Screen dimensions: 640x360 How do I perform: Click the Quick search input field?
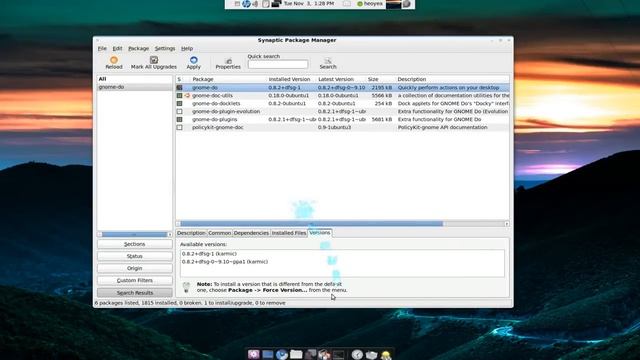click(x=278, y=64)
